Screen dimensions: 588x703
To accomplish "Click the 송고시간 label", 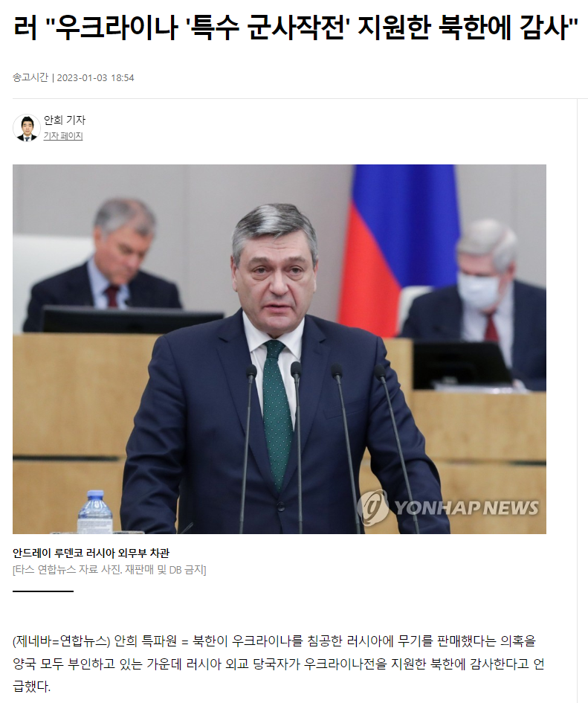I will tap(30, 77).
